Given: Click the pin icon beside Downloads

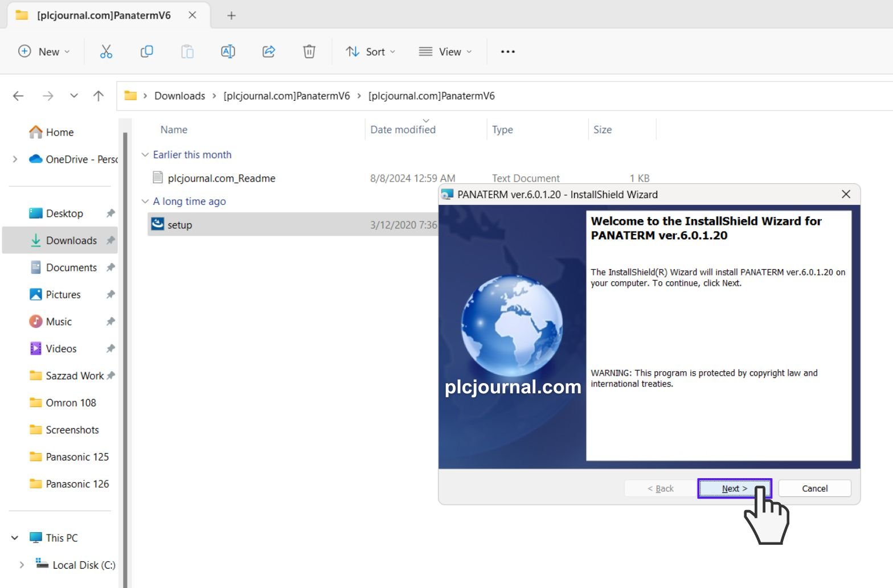Looking at the screenshot, I should click(x=110, y=240).
